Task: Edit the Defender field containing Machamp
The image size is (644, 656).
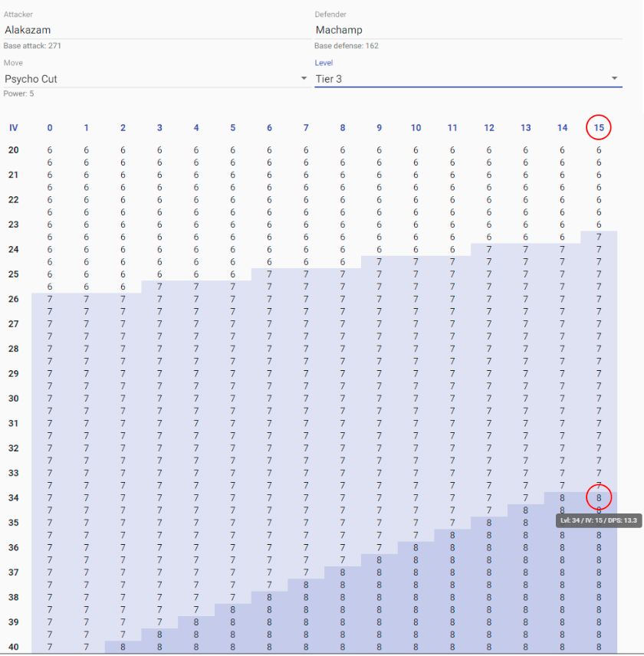Action: click(x=468, y=30)
